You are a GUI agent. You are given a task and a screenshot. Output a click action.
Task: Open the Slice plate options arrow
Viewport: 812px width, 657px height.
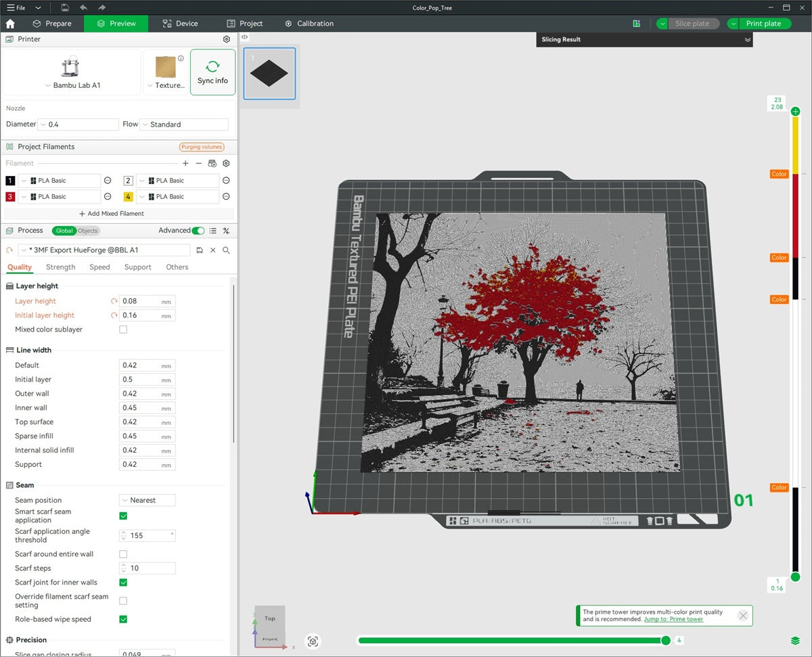[x=662, y=24]
